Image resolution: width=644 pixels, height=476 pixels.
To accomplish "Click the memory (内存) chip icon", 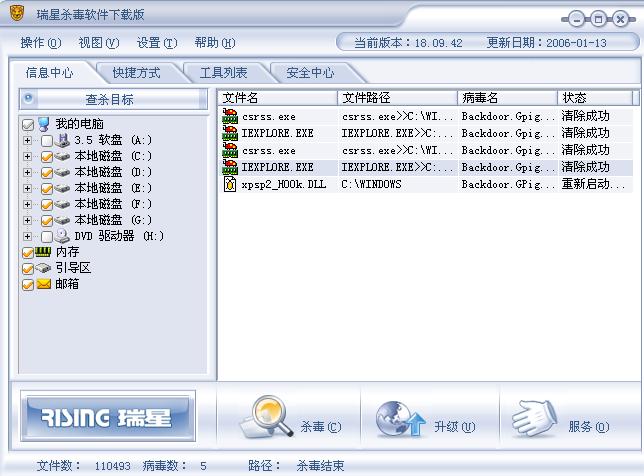I will (x=43, y=252).
